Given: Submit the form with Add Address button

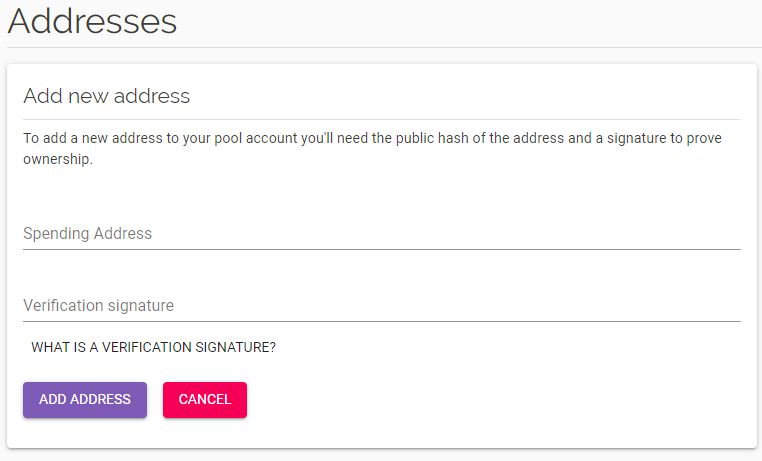Looking at the screenshot, I should point(85,400).
